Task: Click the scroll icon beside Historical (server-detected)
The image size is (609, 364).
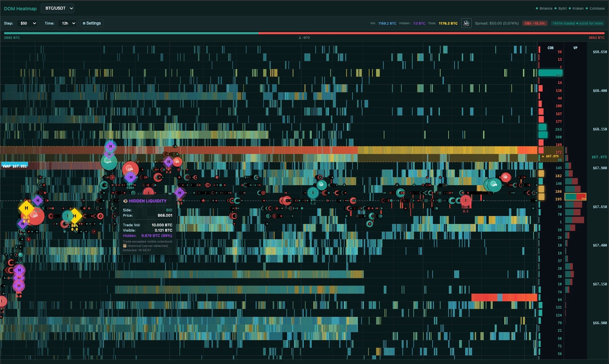Action: pyautogui.click(x=125, y=246)
